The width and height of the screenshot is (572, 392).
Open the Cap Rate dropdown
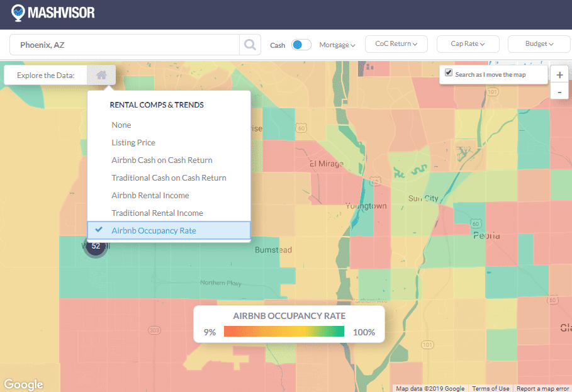point(468,44)
